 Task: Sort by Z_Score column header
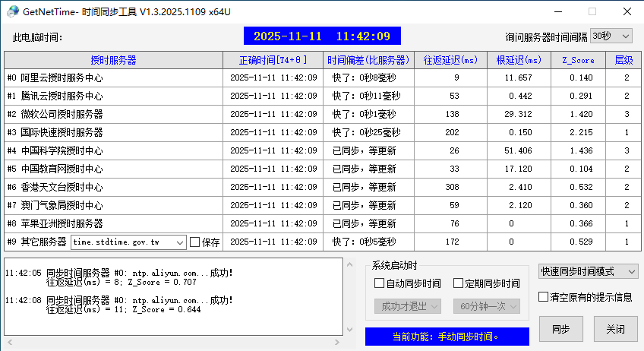tap(578, 61)
